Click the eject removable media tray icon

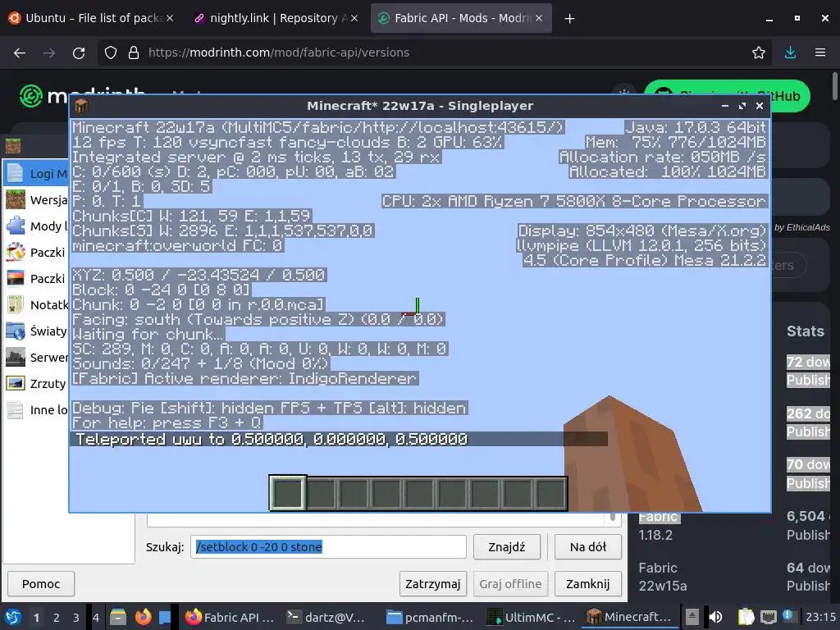click(692, 617)
